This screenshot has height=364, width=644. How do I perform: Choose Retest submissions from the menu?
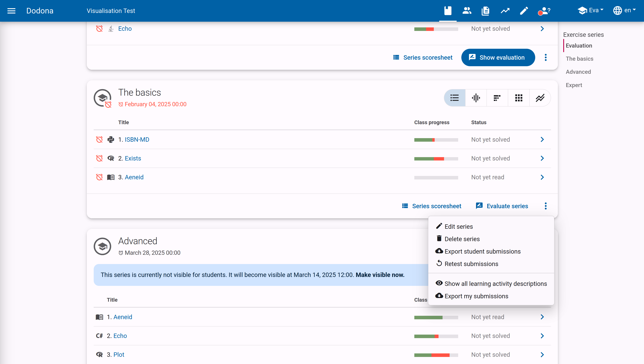pyautogui.click(x=491, y=264)
